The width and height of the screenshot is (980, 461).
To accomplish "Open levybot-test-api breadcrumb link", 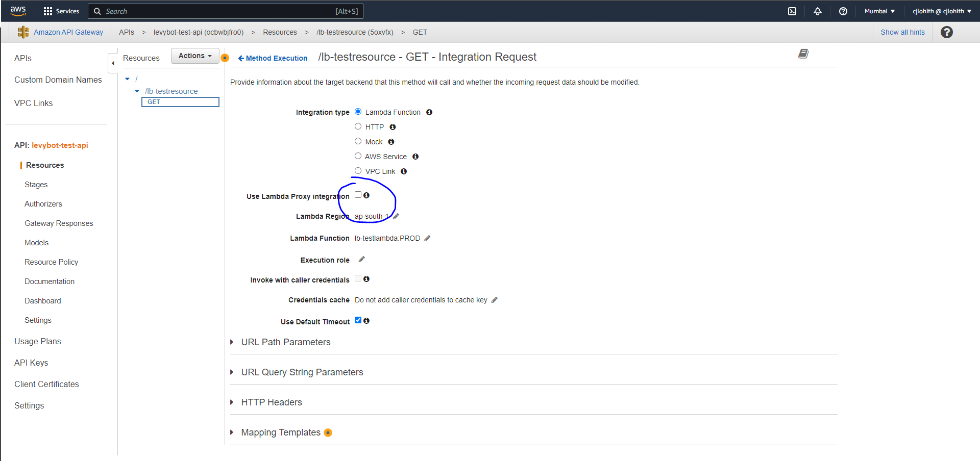I will point(199,32).
